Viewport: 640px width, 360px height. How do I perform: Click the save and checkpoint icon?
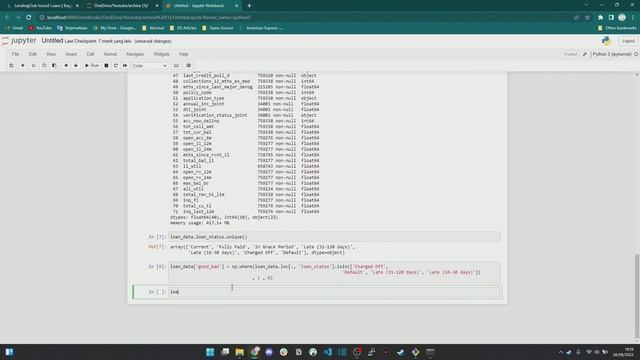pos(11,66)
